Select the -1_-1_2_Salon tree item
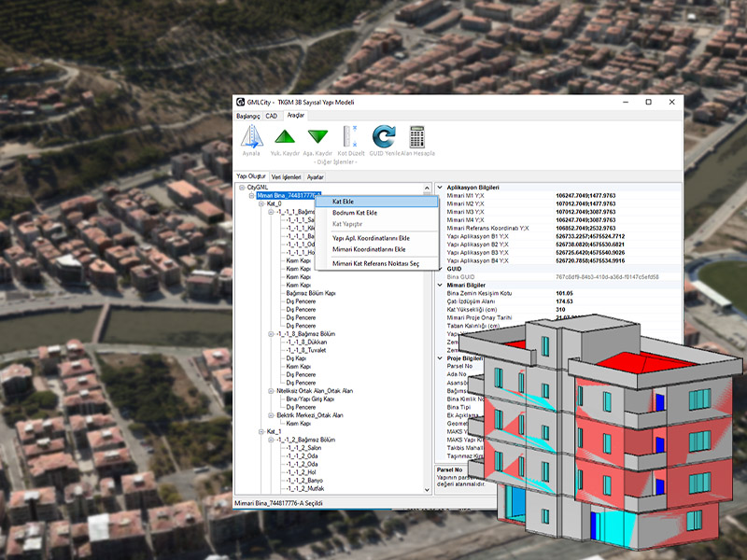This screenshot has width=747, height=560. tap(303, 448)
